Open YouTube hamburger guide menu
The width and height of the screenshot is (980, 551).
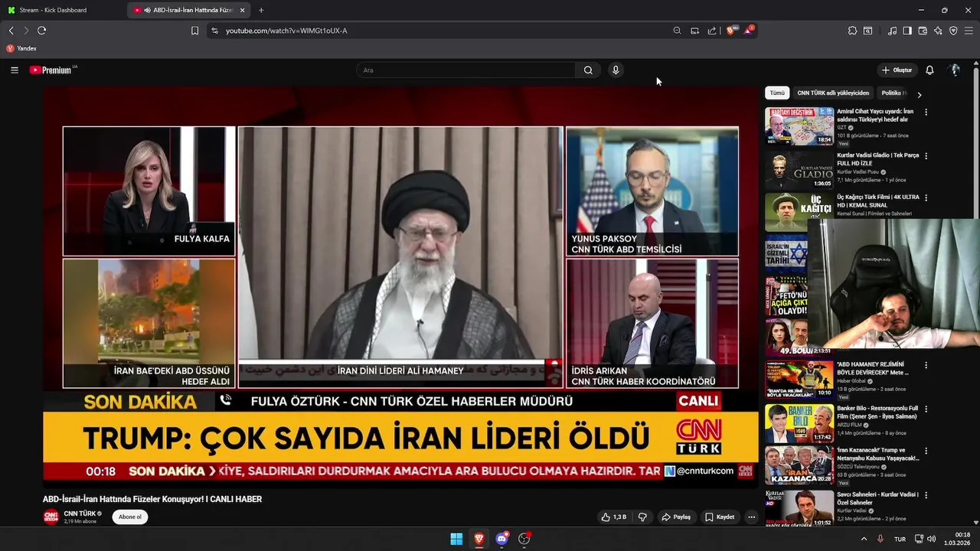(15, 70)
